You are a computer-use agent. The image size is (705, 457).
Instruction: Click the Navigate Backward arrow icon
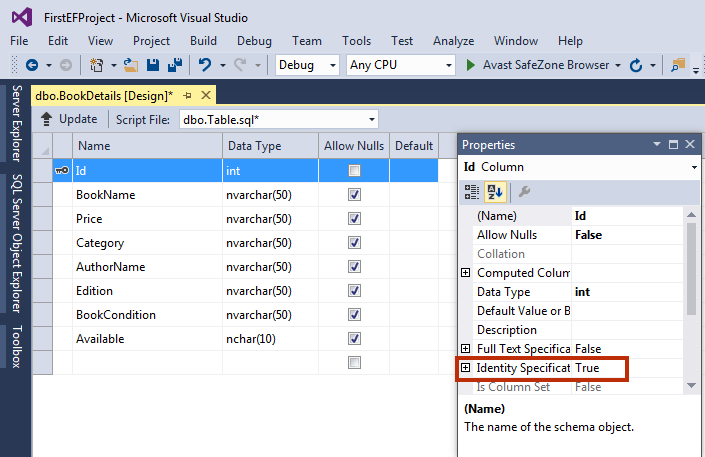click(x=32, y=65)
